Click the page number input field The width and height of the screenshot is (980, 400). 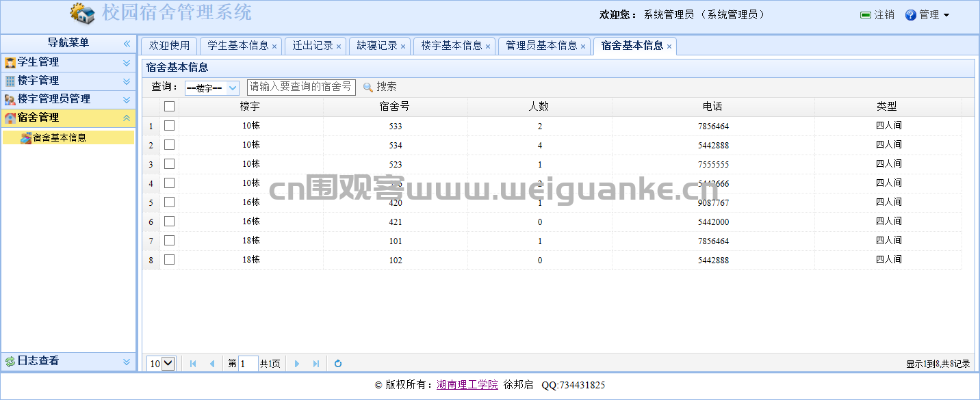coord(248,364)
